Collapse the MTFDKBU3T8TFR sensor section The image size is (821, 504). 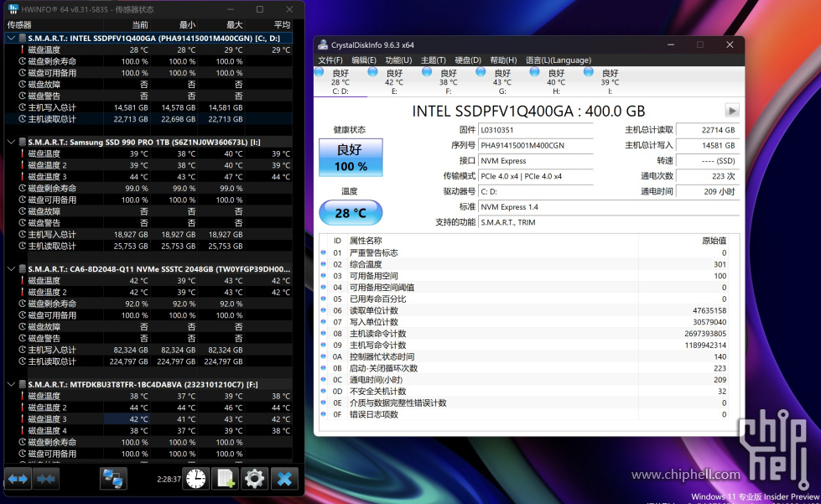pyautogui.click(x=11, y=384)
